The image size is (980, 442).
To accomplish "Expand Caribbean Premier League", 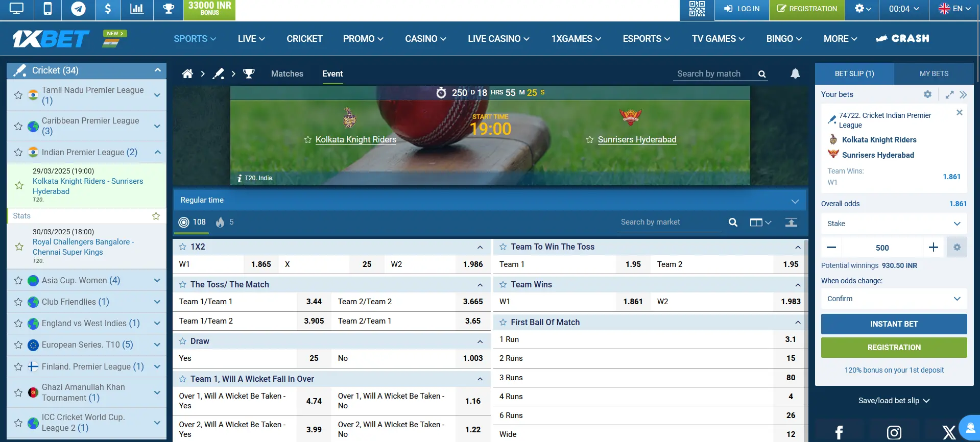I will 157,126.
